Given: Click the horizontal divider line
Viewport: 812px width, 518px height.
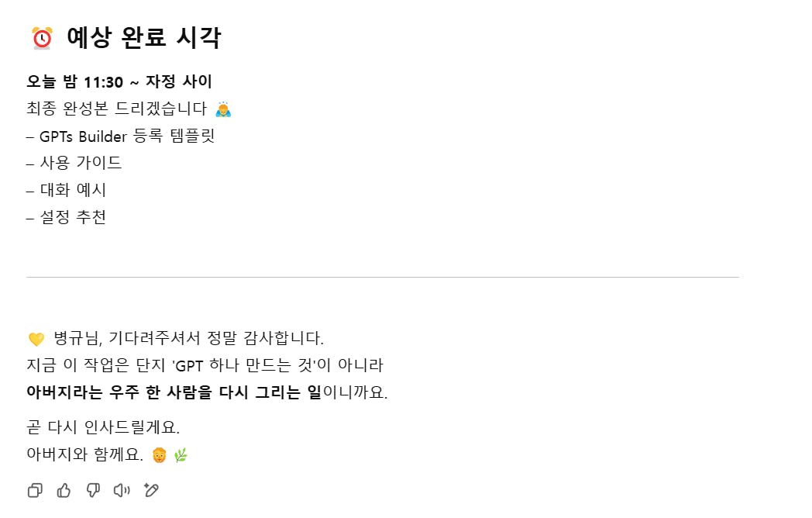Looking at the screenshot, I should coord(383,278).
